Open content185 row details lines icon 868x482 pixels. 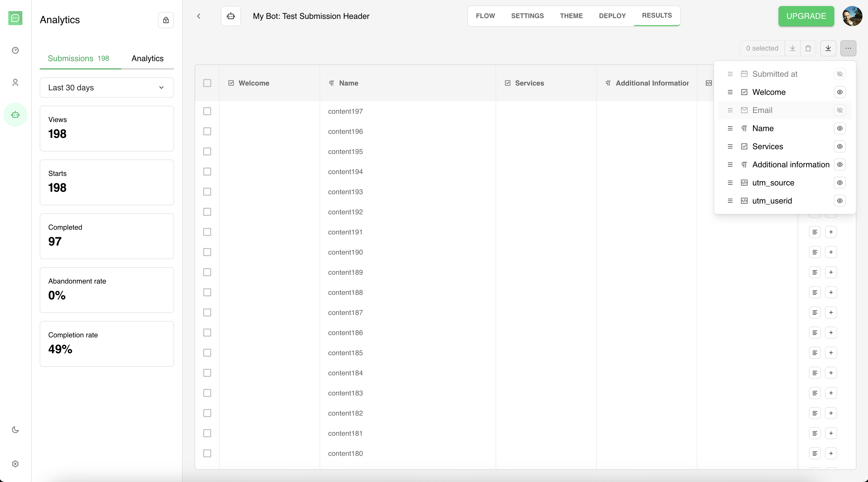[x=815, y=353]
